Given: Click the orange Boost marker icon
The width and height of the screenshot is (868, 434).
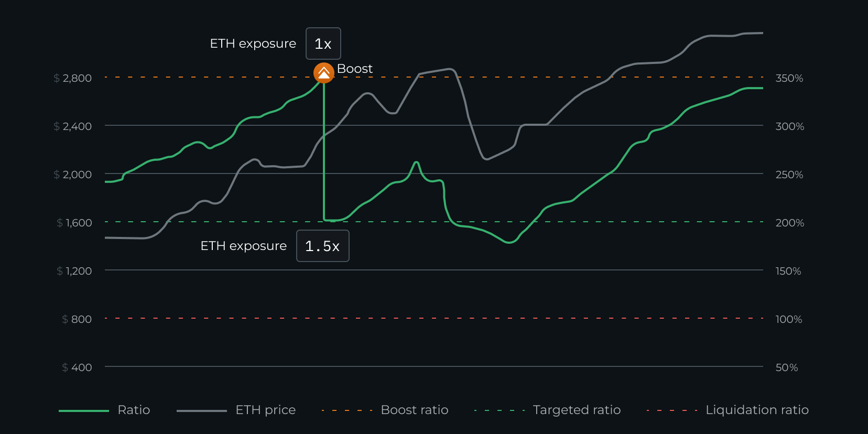Looking at the screenshot, I should tap(324, 73).
